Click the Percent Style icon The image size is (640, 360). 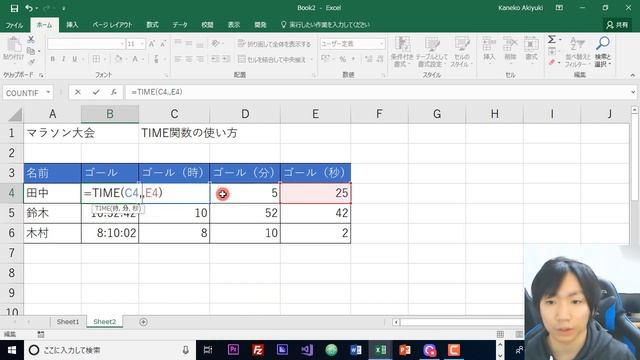[x=343, y=60]
